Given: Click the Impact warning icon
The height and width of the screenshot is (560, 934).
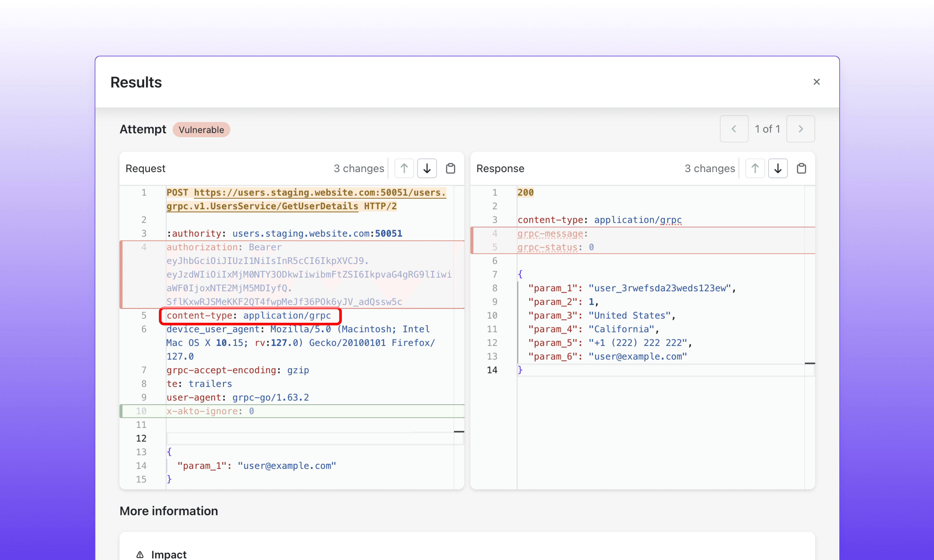Looking at the screenshot, I should coord(140,554).
